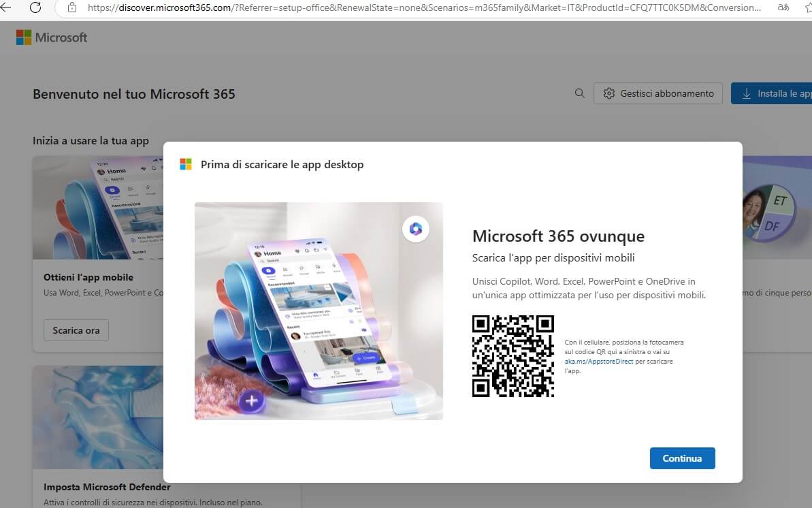812x508 pixels.
Task: Click the browser refresh icon
Action: coord(35,7)
